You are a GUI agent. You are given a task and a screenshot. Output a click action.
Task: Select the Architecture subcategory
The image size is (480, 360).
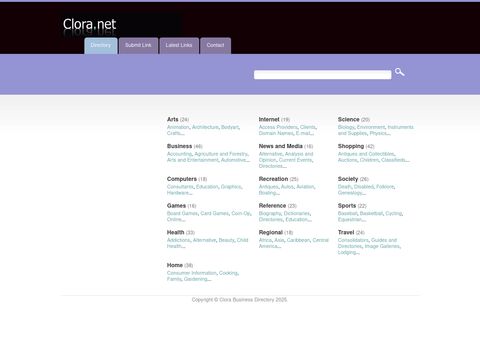205,127
